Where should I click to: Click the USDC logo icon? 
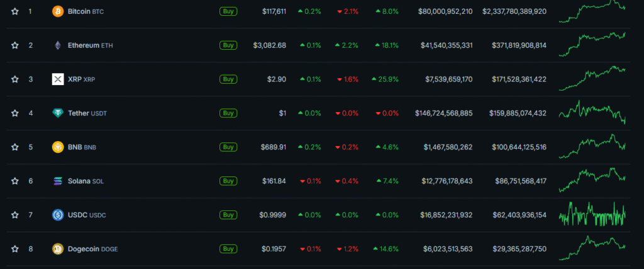click(x=58, y=215)
